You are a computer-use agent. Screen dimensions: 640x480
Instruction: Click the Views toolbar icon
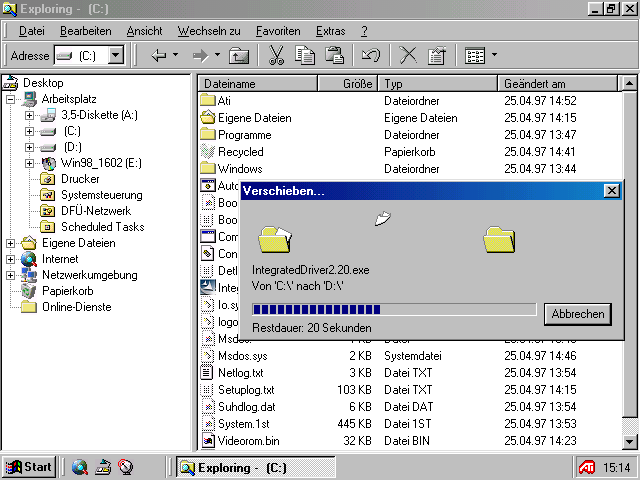[x=475, y=56]
